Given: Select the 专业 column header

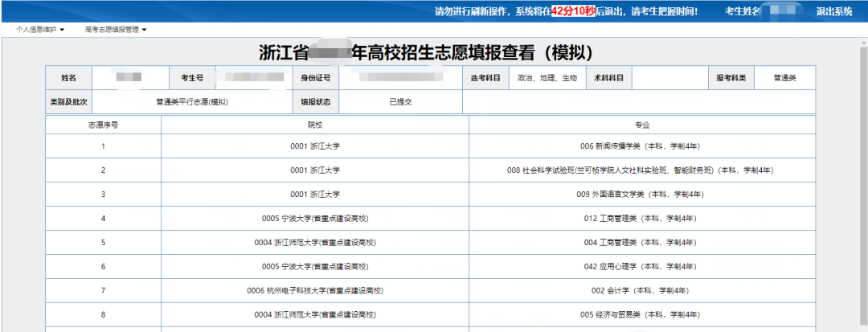Looking at the screenshot, I should point(642,125).
